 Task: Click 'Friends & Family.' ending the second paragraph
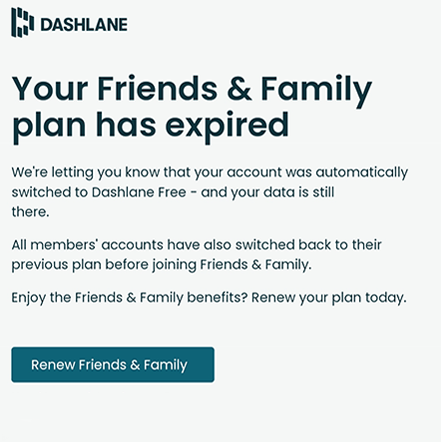point(256,265)
